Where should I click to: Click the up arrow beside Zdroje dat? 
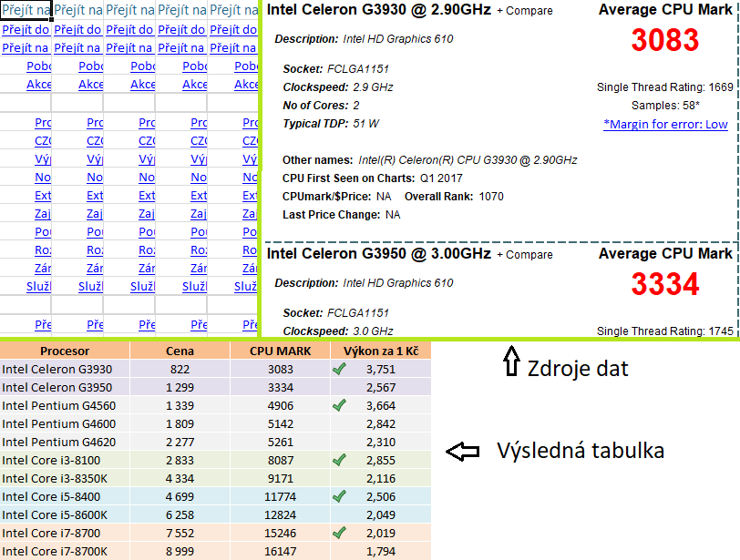tap(511, 361)
